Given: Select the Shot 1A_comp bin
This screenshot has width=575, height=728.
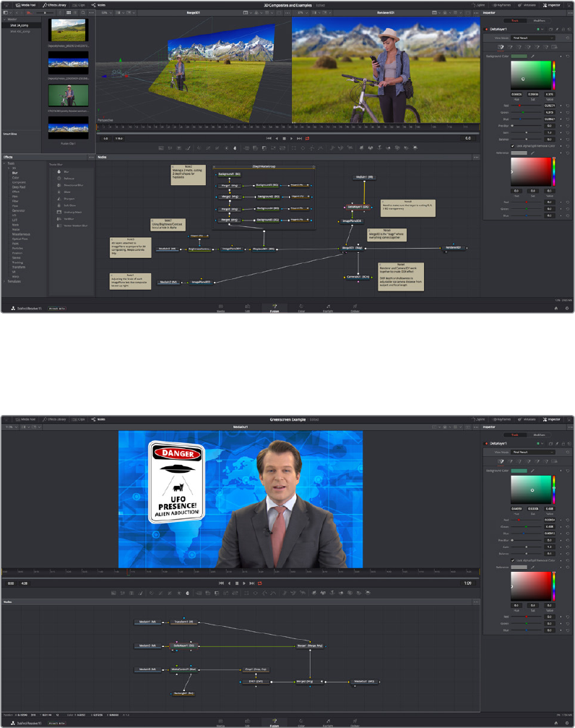Looking at the screenshot, I should click(20, 25).
